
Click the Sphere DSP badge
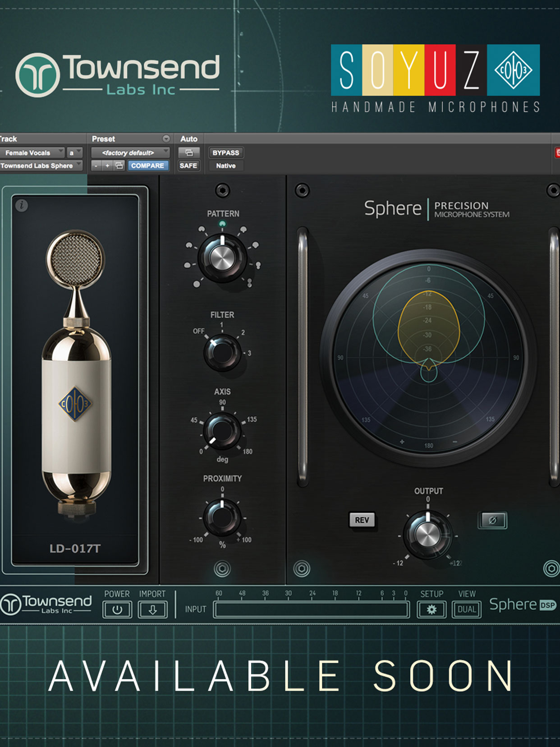pos(548,605)
